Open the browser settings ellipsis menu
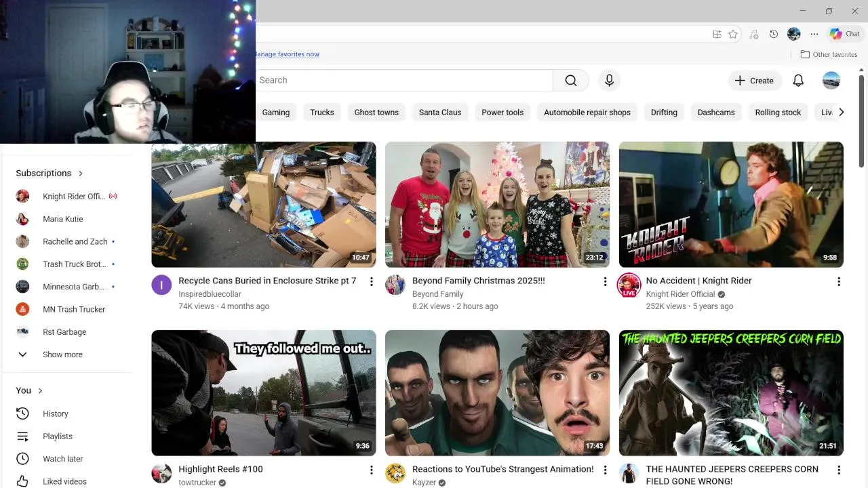Screen dimensions: 868x488 pyautogui.click(x=814, y=34)
